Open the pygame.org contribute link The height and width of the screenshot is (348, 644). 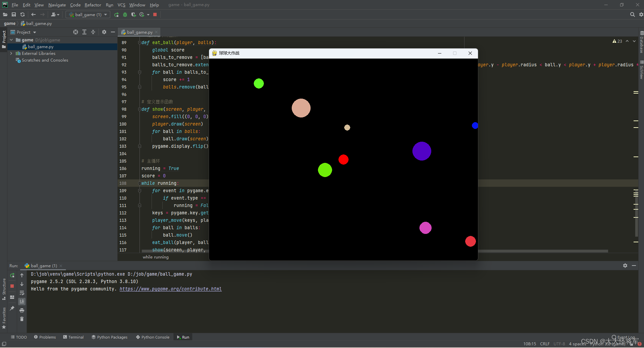[x=170, y=289]
